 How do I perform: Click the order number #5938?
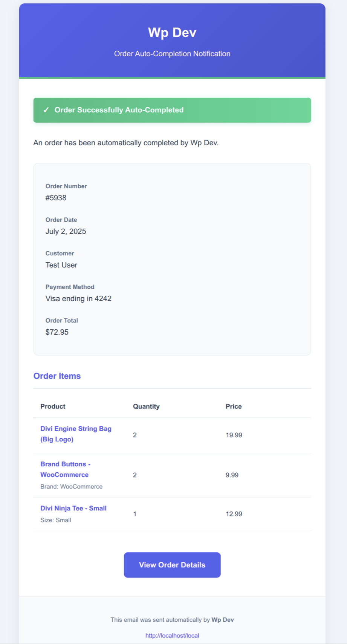56,198
